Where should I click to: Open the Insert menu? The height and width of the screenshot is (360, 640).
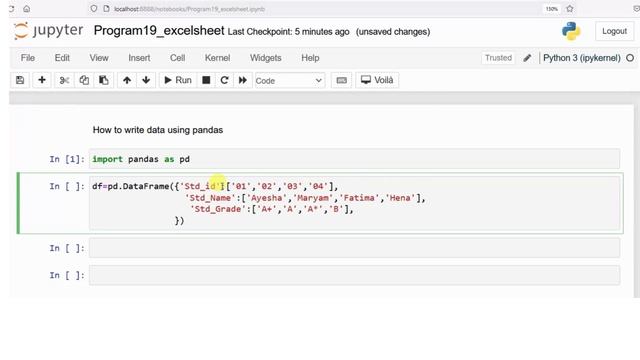[x=139, y=58]
